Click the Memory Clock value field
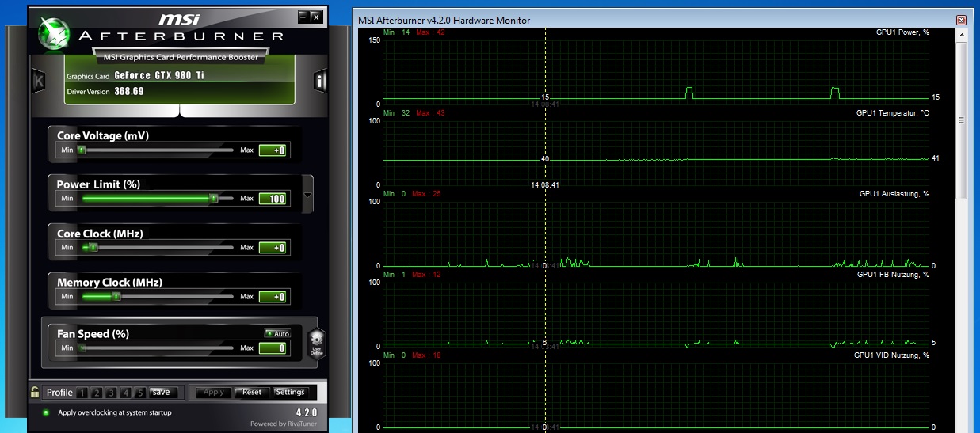The image size is (980, 433). 273,297
